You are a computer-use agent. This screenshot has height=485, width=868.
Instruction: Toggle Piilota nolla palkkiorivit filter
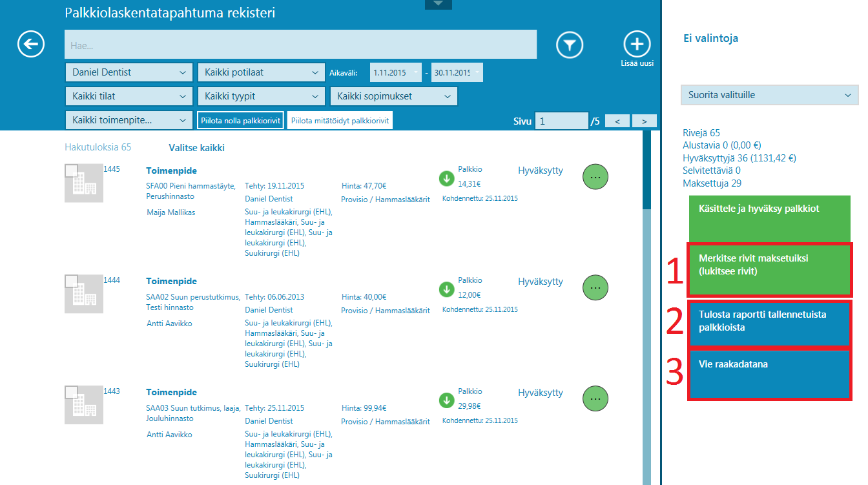coord(240,120)
